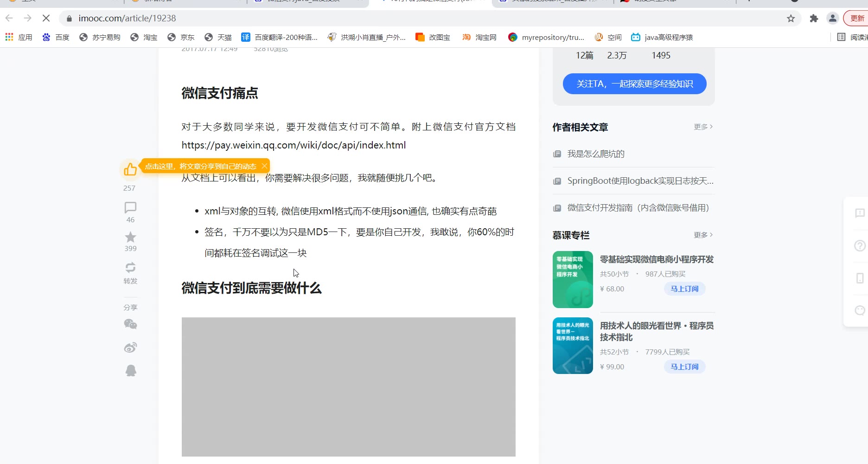868x464 pixels.
Task: Favorite the article with star icon
Action: (130, 237)
